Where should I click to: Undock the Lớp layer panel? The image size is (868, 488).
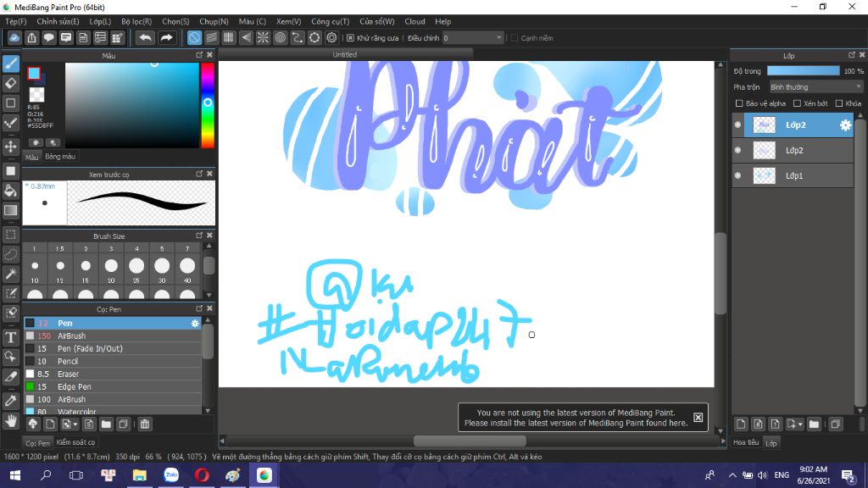click(x=851, y=55)
